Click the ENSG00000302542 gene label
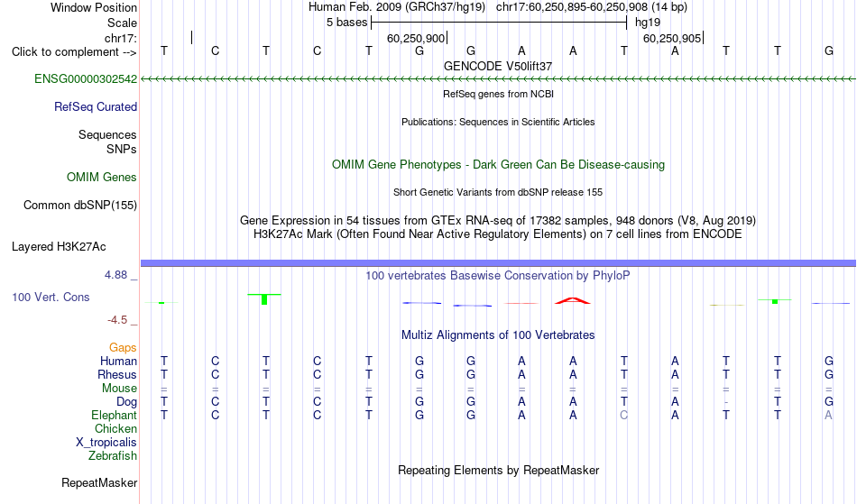Viewport: 857px width, 504px height. [x=86, y=79]
